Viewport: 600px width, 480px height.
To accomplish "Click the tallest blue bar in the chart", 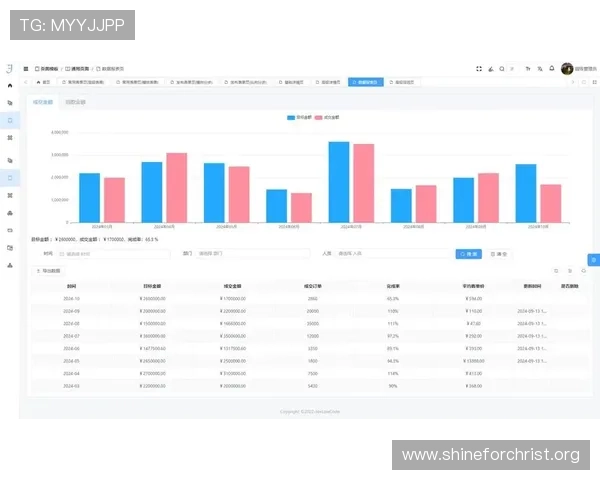I will coord(339,182).
